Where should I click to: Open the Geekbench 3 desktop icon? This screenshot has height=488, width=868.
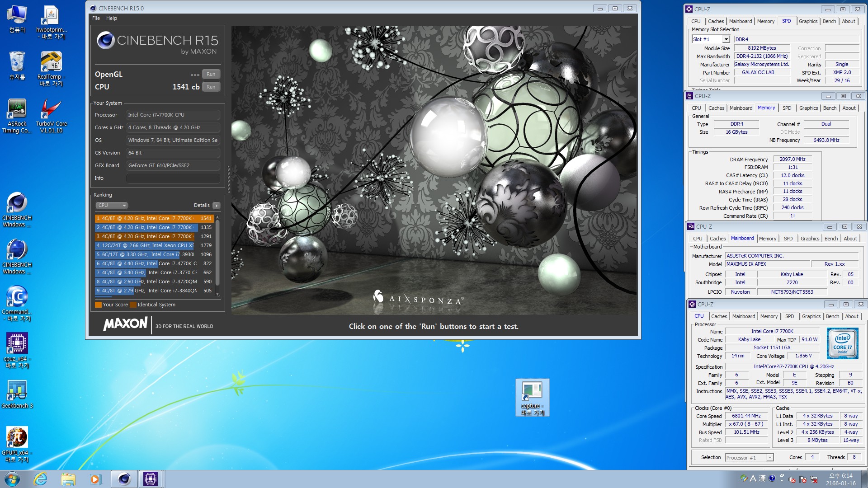click(17, 394)
